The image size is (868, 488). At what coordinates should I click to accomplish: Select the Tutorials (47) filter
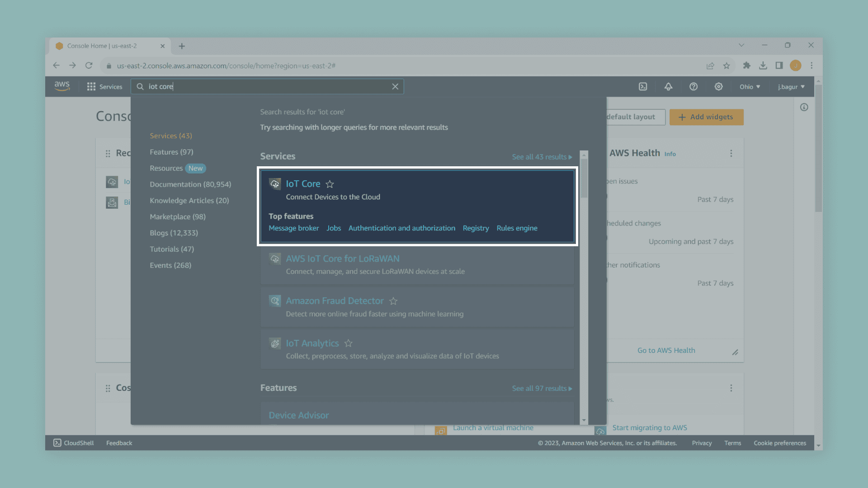point(172,249)
